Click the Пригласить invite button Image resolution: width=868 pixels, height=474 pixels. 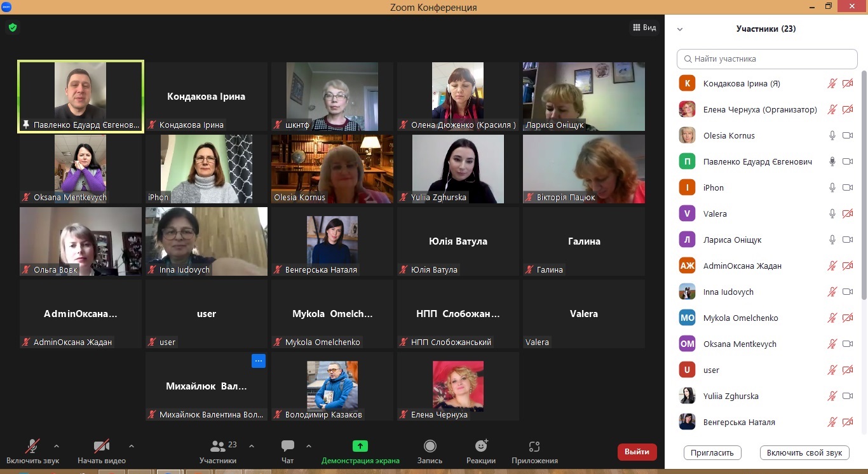coord(712,453)
